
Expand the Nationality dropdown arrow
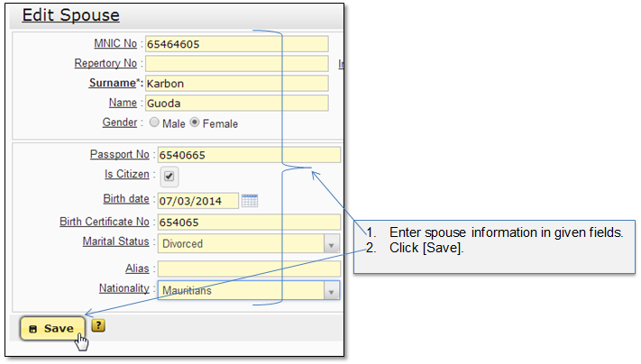332,291
